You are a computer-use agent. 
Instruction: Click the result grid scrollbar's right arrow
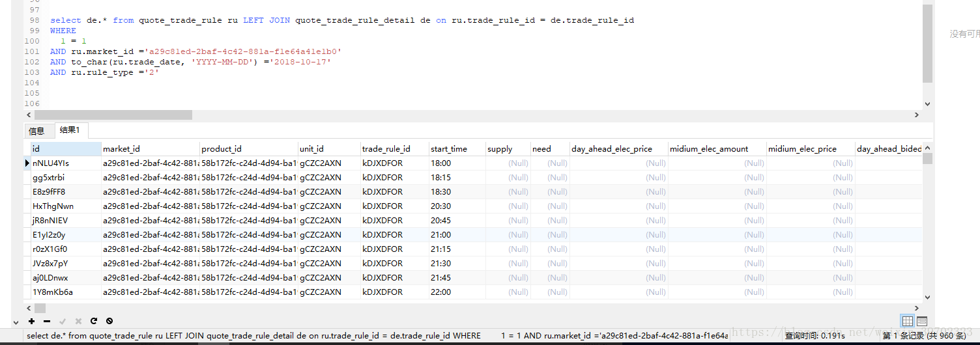pos(917,308)
